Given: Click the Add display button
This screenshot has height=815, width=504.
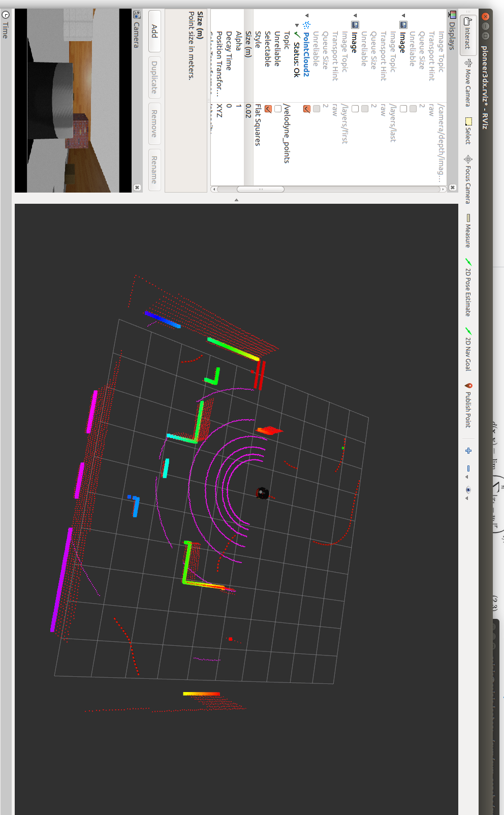Looking at the screenshot, I should (154, 31).
